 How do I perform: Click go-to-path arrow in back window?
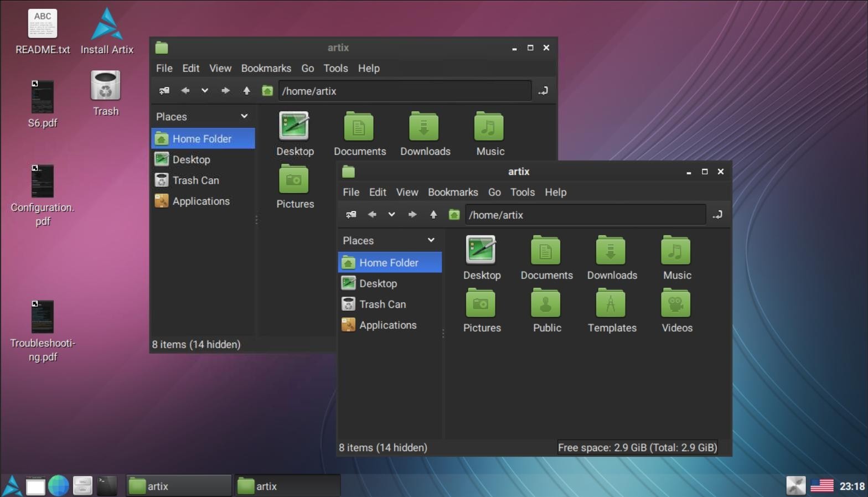coord(543,90)
